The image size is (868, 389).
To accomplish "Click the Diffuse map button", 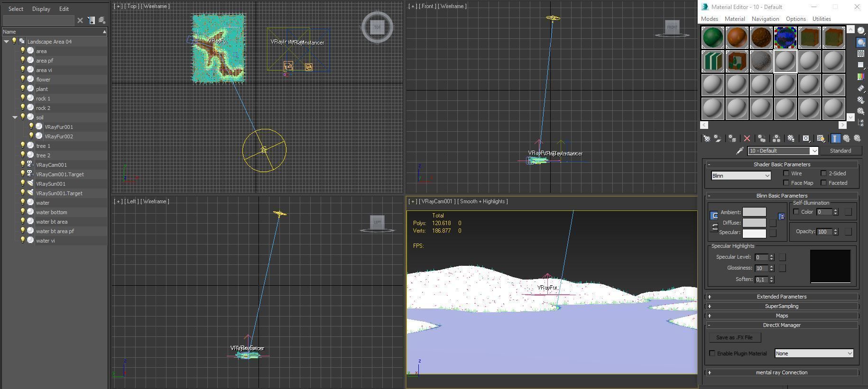I will pos(773,223).
